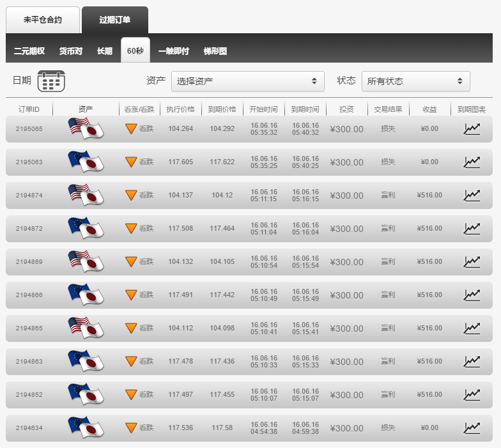Viewport: 501px width, 448px height.
Task: Click EUR/JPY flag icon of order 2194866
Action: point(86,295)
